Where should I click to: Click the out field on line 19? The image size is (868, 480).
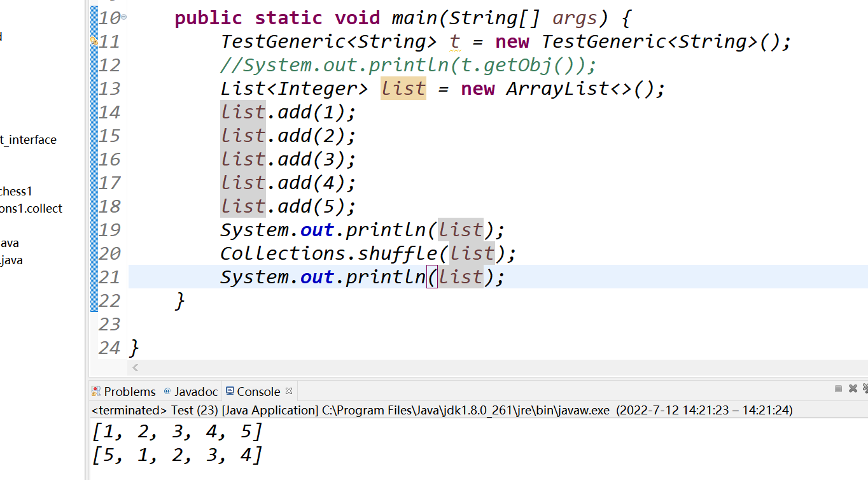click(x=317, y=230)
